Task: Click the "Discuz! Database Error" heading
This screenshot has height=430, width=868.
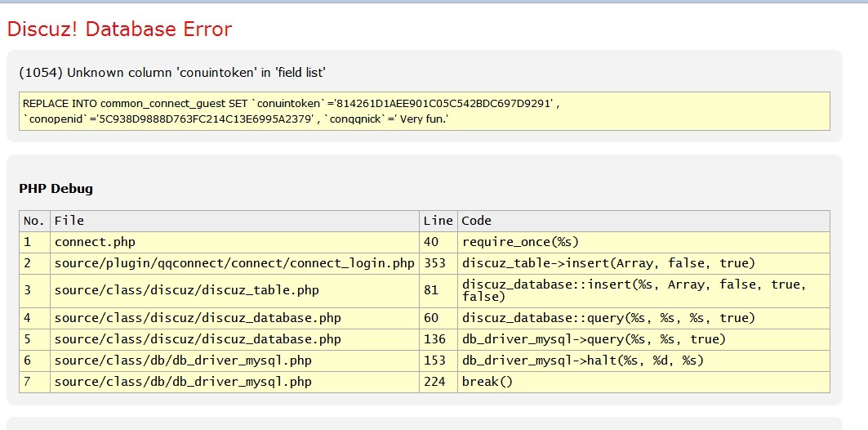Action: [x=119, y=29]
